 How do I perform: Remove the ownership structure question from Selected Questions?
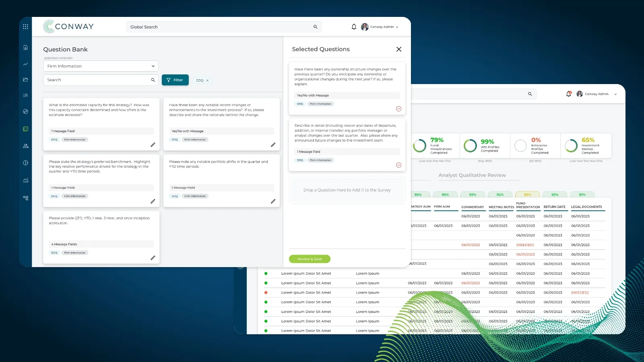(398, 109)
